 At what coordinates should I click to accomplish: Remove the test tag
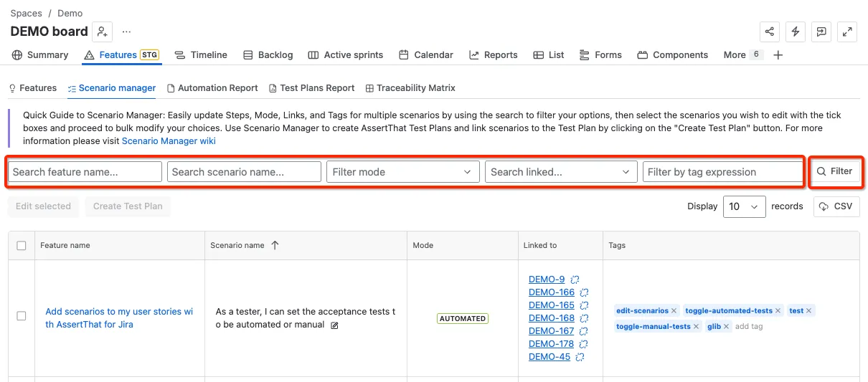coord(808,311)
